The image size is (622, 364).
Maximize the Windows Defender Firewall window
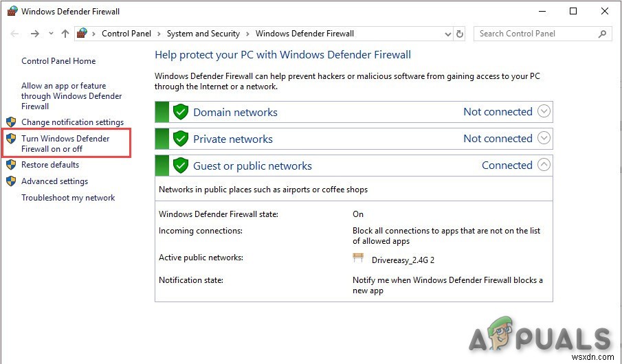(x=573, y=11)
